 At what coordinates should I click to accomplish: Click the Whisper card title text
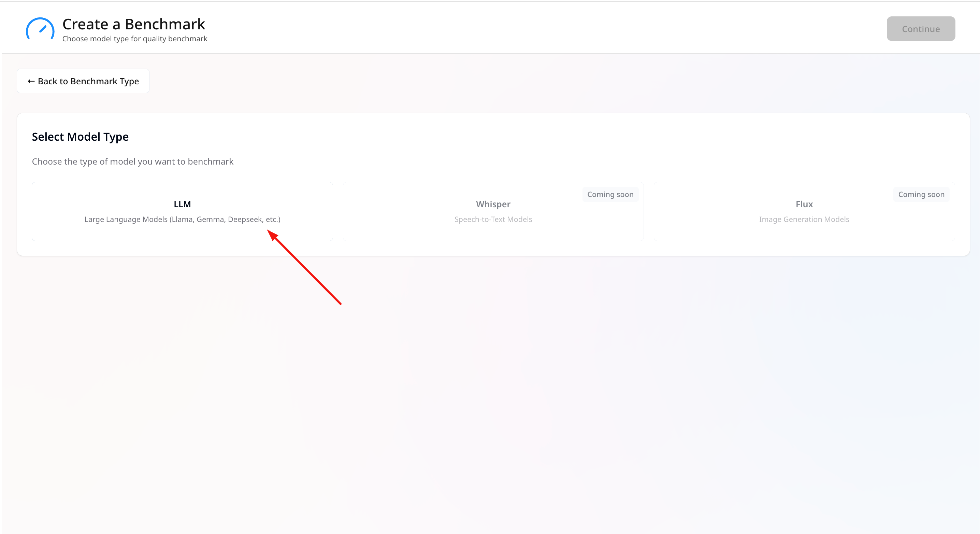coord(493,205)
